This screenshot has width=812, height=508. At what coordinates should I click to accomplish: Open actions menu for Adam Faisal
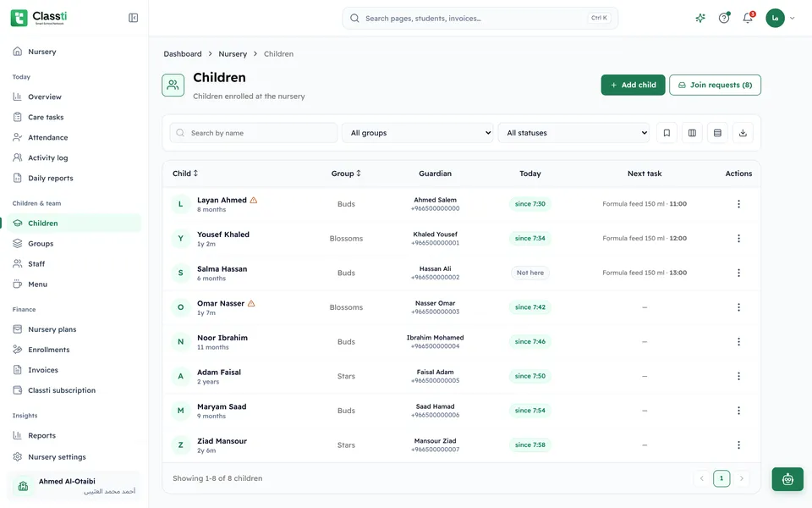pyautogui.click(x=738, y=376)
